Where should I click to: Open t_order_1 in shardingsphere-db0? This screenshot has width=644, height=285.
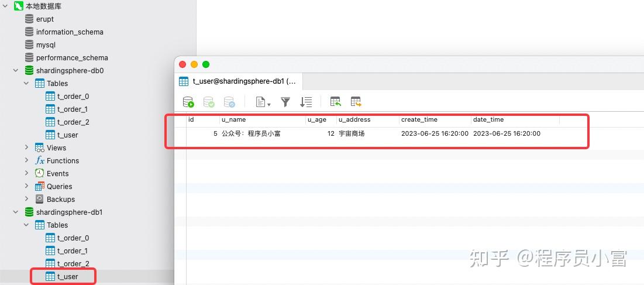click(73, 109)
